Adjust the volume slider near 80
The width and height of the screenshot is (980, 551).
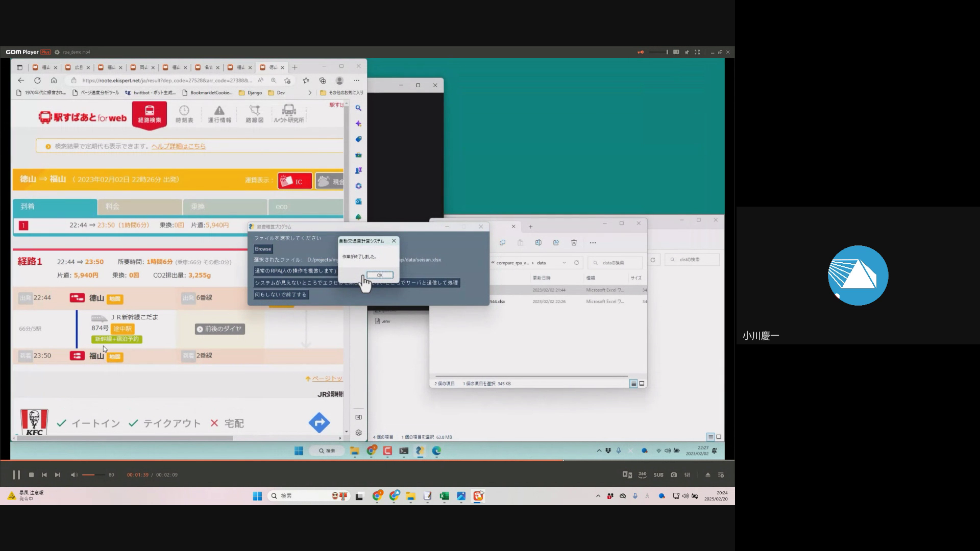point(94,475)
